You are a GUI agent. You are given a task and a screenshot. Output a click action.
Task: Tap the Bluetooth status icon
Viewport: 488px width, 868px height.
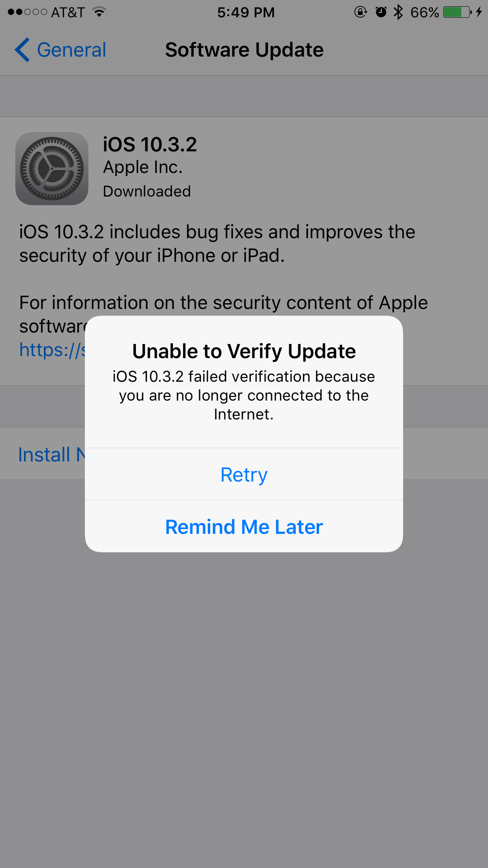398,12
